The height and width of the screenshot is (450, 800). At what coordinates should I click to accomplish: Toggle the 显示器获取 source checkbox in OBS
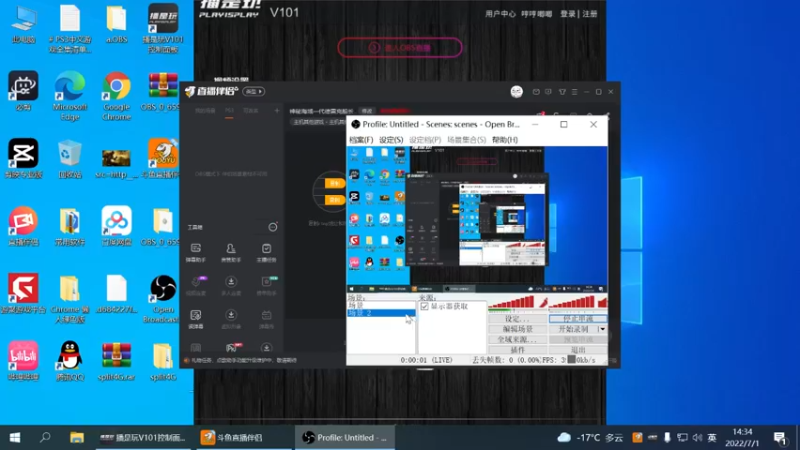pyautogui.click(x=424, y=306)
